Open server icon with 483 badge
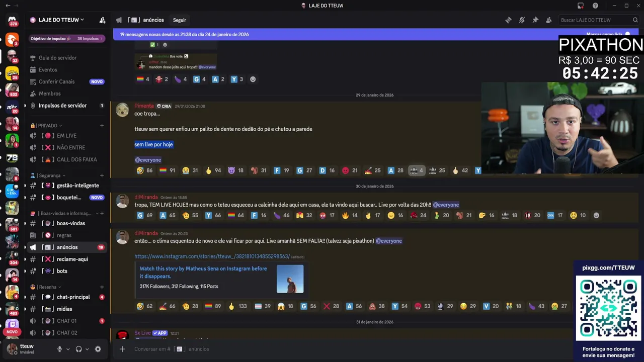 12,309
